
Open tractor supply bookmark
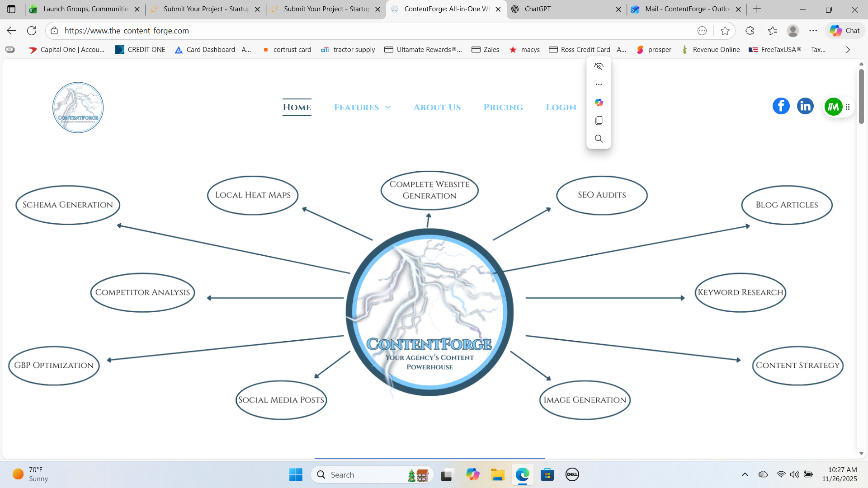click(348, 50)
